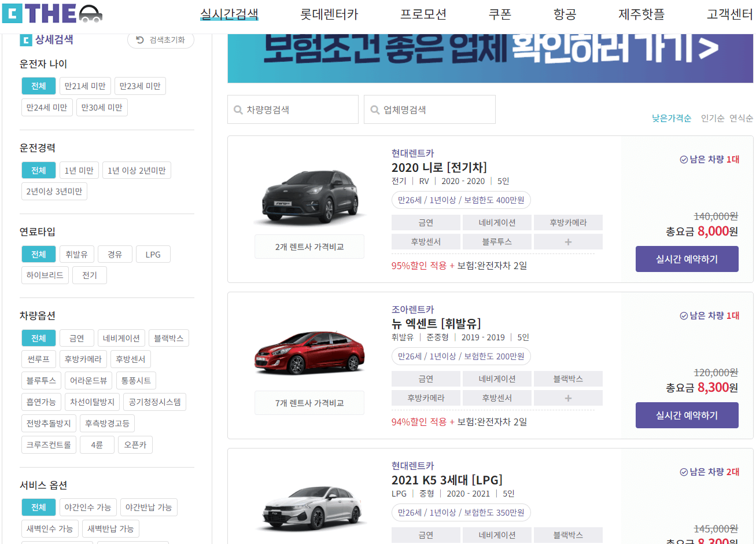756x544 pixels.
Task: Filter fuel type by 경유
Action: 115,255
